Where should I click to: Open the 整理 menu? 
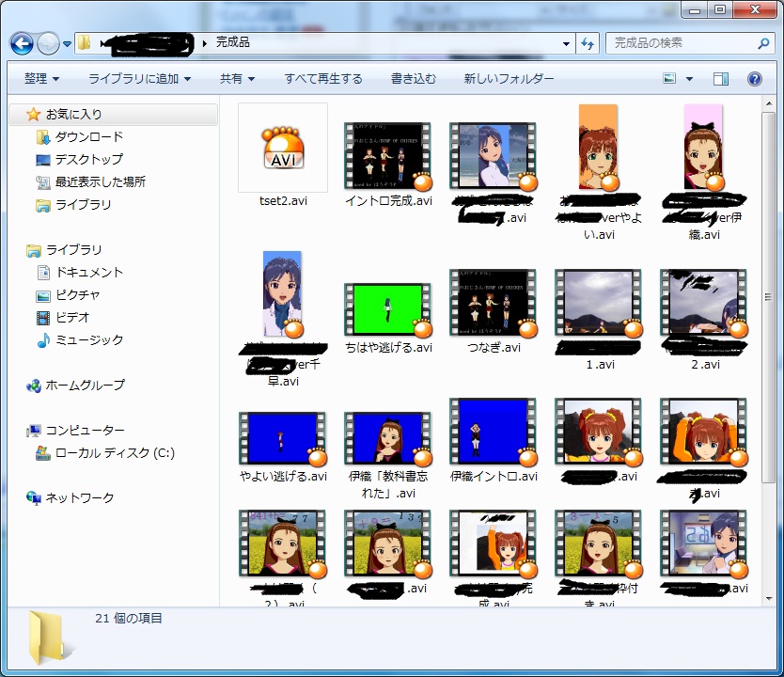(41, 78)
